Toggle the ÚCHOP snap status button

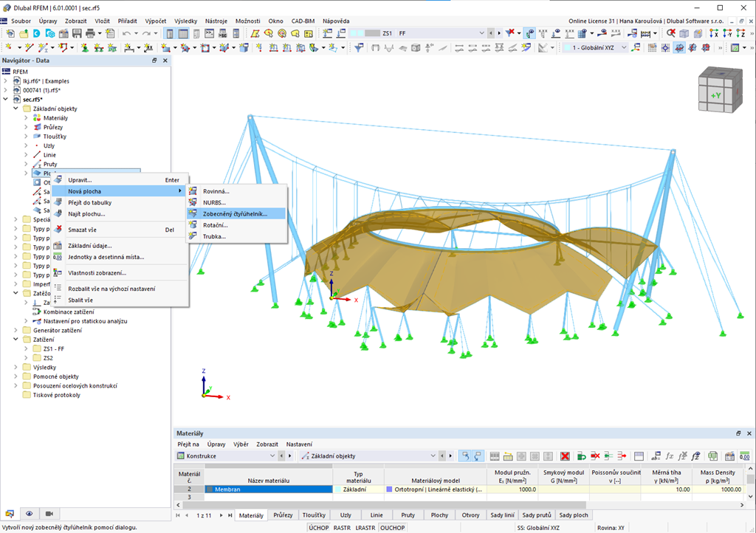coord(318,528)
